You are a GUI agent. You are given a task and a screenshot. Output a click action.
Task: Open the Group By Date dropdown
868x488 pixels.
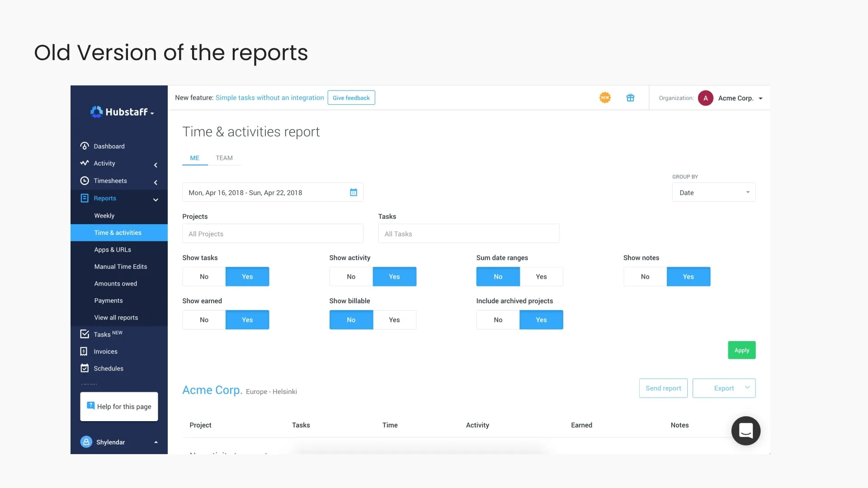coord(713,192)
